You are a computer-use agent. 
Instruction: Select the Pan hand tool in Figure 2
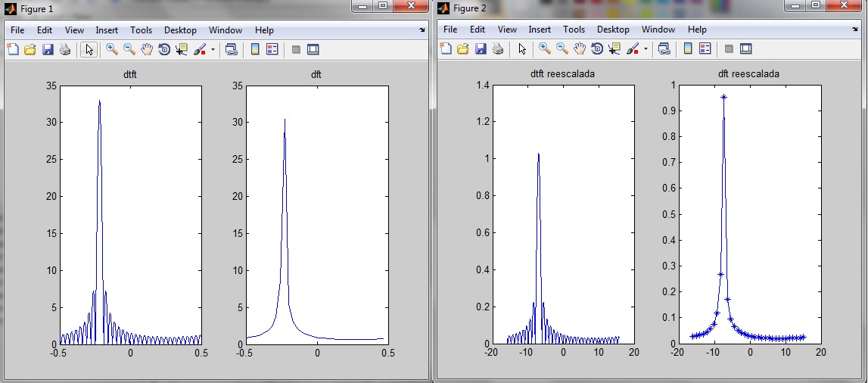click(580, 49)
